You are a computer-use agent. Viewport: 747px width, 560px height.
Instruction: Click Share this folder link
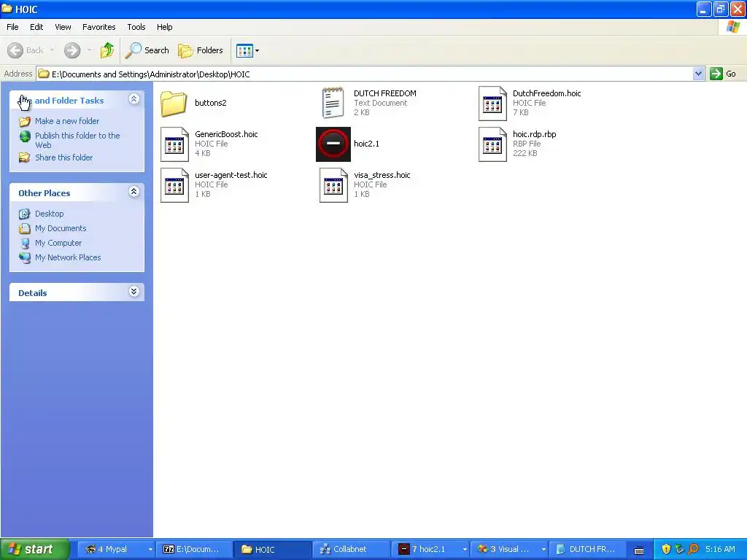coord(64,157)
